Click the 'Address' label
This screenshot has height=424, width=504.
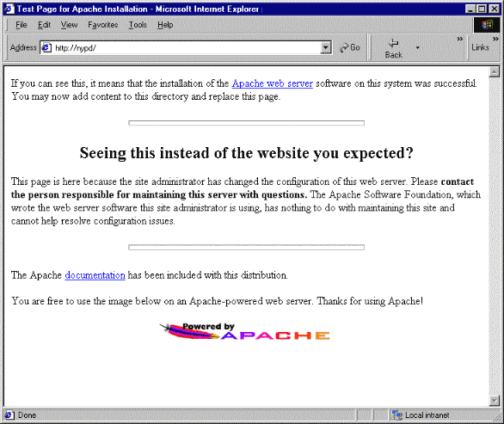[23, 47]
